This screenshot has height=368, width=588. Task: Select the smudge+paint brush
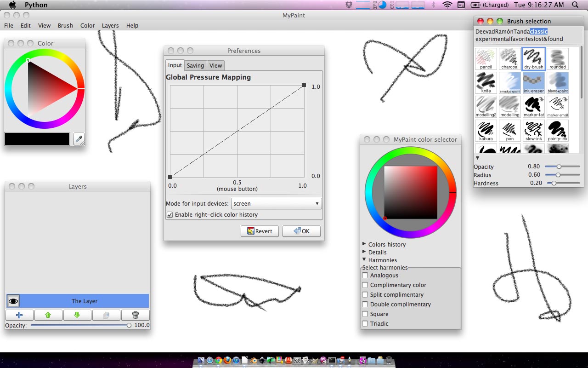[x=510, y=83]
